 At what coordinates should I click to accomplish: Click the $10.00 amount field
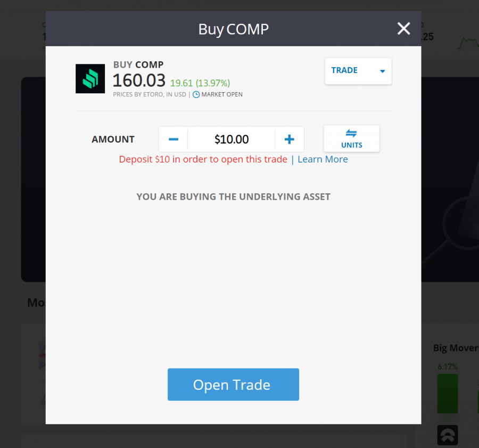pos(232,140)
